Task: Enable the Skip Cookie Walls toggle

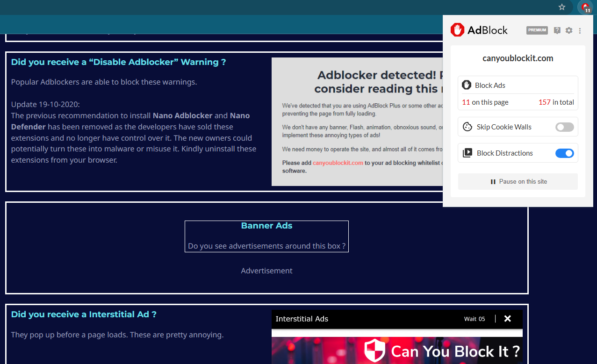Action: coord(564,127)
